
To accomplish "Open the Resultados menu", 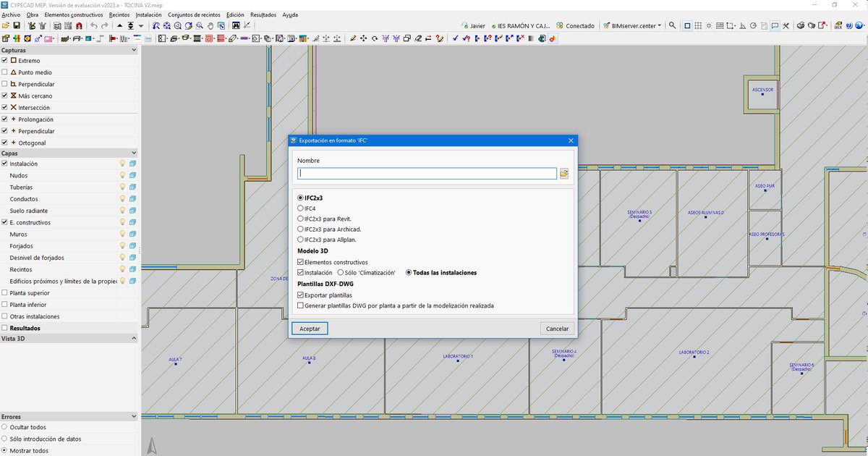I will click(263, 14).
